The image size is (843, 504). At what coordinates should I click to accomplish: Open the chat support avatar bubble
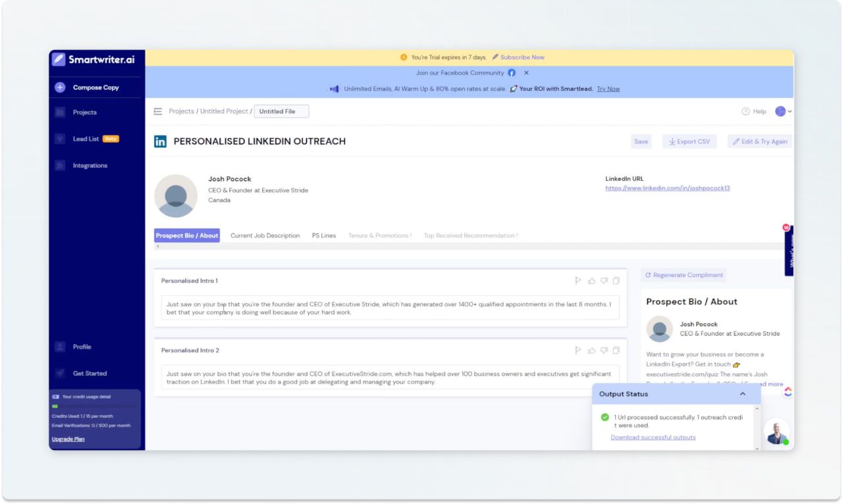pyautogui.click(x=777, y=432)
